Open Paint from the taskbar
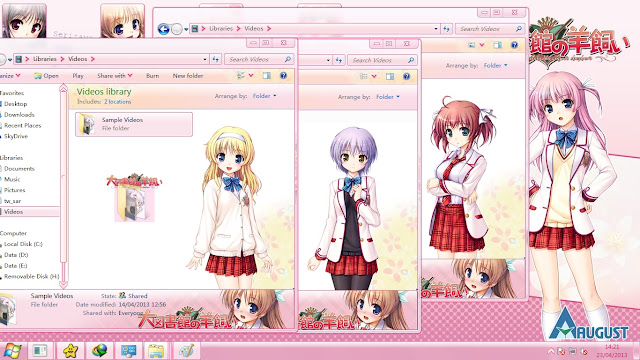This screenshot has width=640, height=360. pos(187,351)
